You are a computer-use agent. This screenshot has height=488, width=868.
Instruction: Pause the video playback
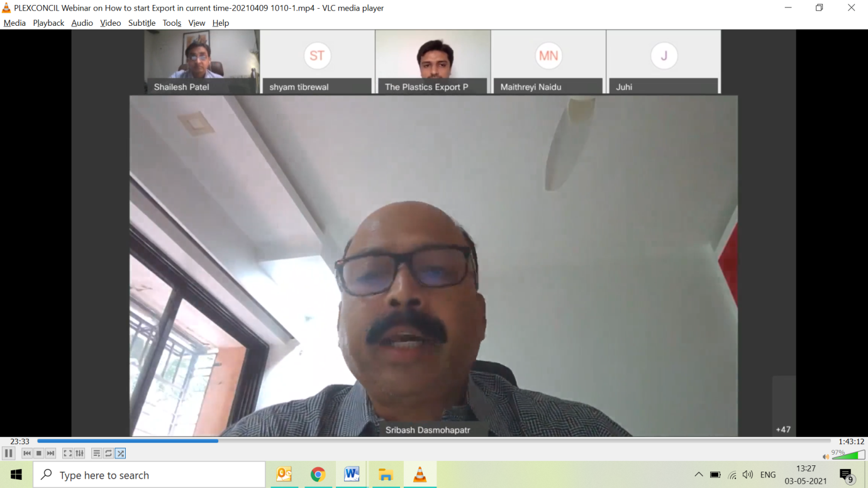tap(9, 453)
